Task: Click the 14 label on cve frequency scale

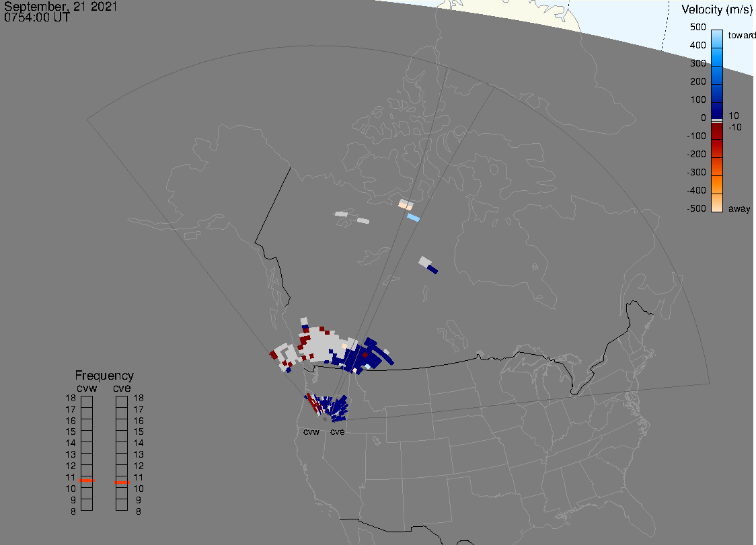Action: [x=139, y=444]
